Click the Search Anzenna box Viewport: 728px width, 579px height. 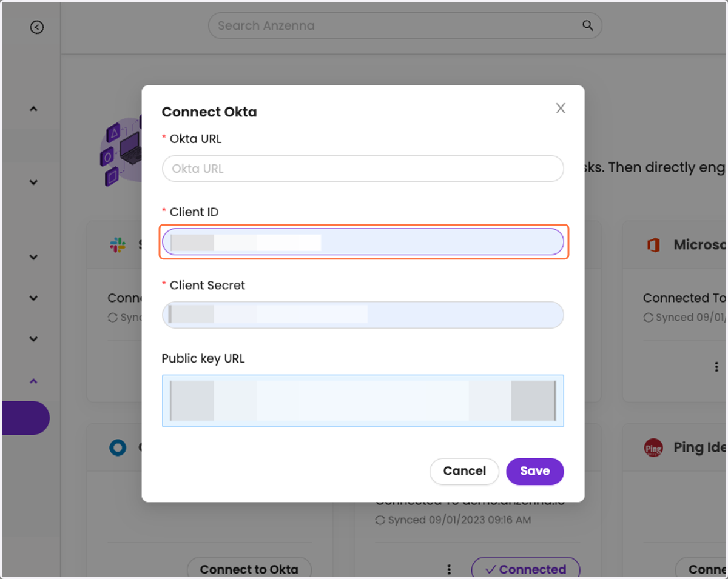pyautogui.click(x=405, y=25)
